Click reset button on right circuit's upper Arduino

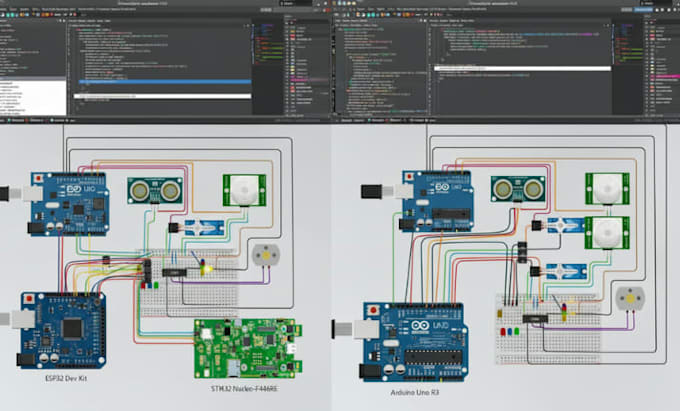point(409,176)
